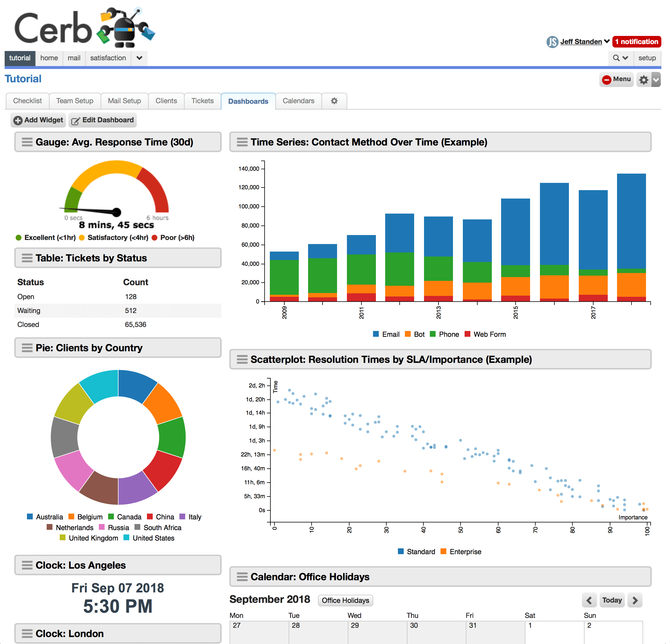This screenshot has width=666, height=644.
Task: Click the Web Form red legend swatch
Action: point(467,334)
